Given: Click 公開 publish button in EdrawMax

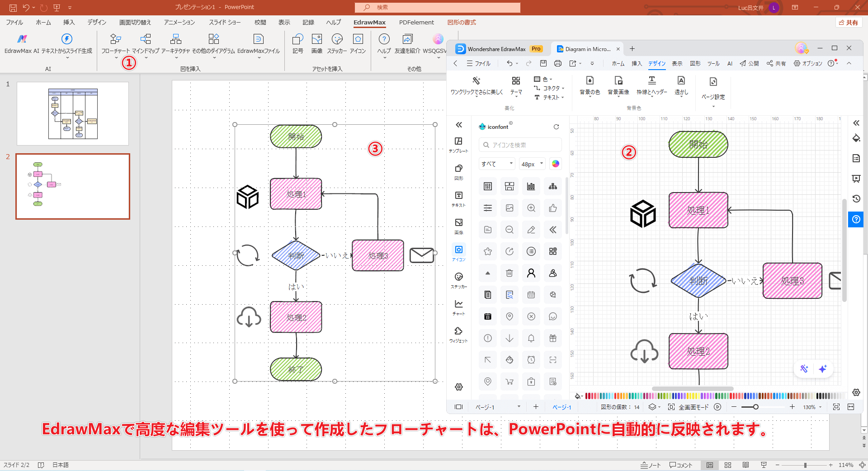Looking at the screenshot, I should click(x=749, y=63).
